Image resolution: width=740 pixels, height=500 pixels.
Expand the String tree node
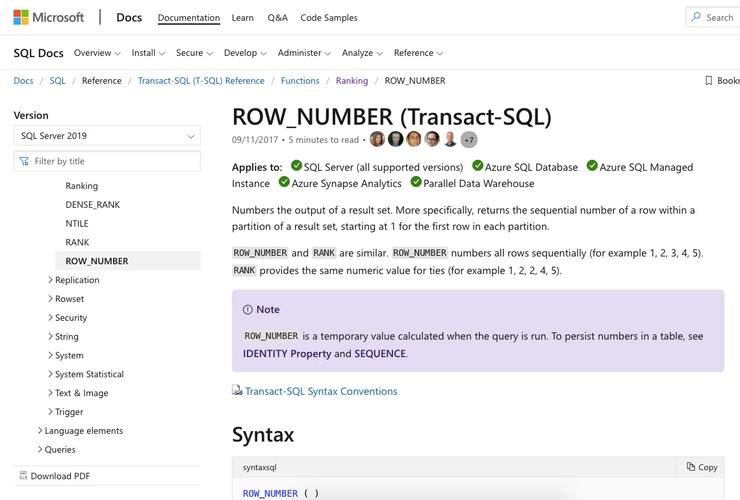50,336
